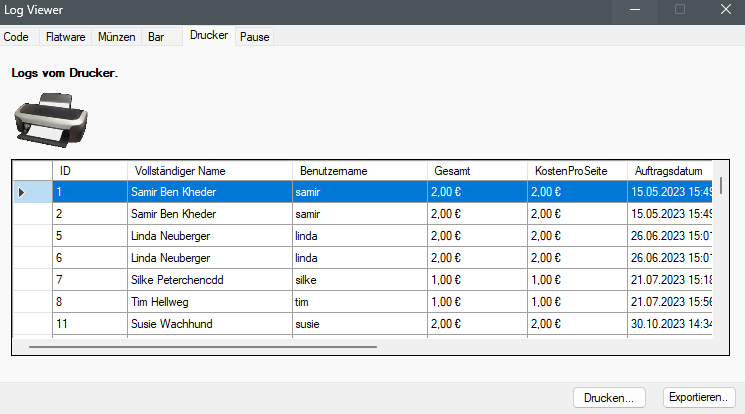Click KostenProSeite '2,00 €' in row ID 6
The height and width of the screenshot is (414, 745).
[x=577, y=258]
